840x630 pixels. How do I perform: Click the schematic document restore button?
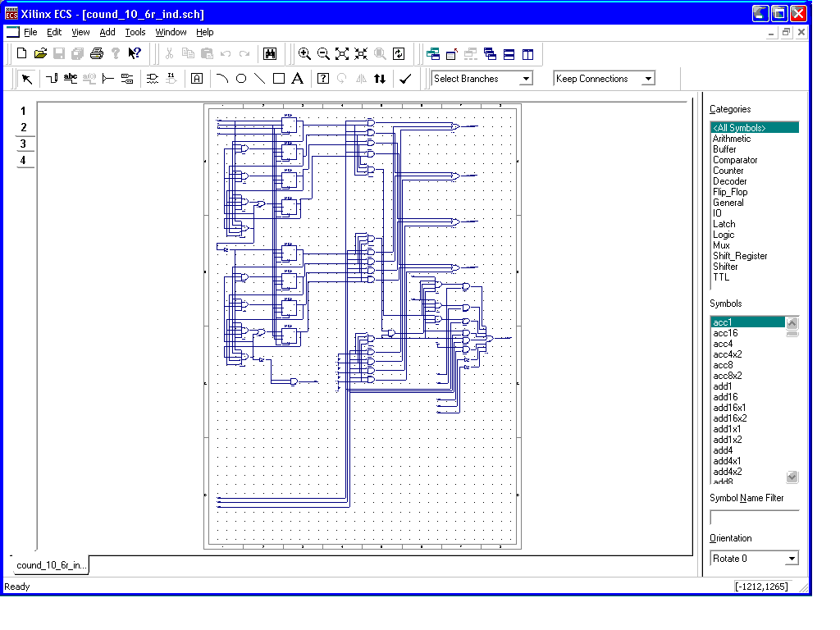point(786,32)
